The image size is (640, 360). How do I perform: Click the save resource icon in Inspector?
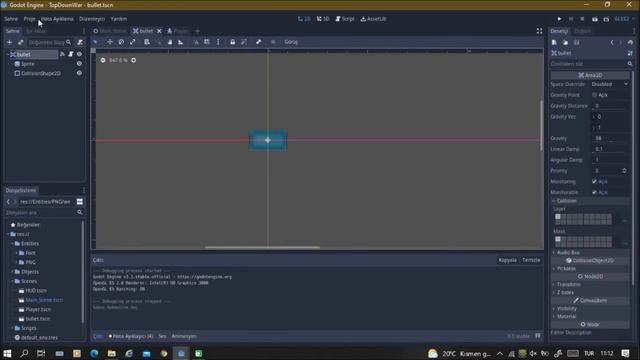click(576, 42)
